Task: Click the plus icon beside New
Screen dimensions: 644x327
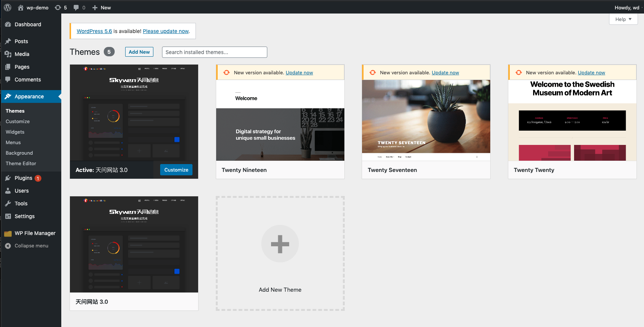Action: pos(95,8)
